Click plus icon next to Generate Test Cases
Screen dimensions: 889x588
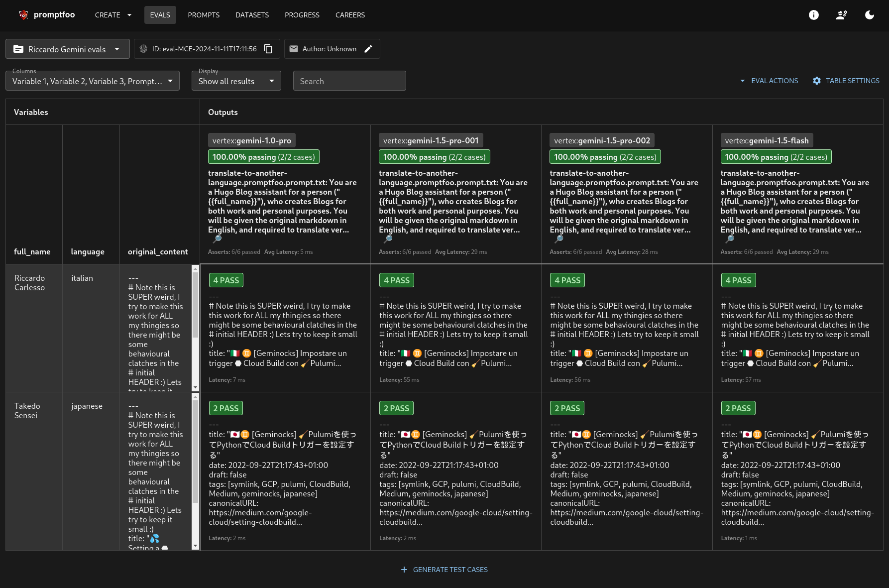(x=404, y=570)
